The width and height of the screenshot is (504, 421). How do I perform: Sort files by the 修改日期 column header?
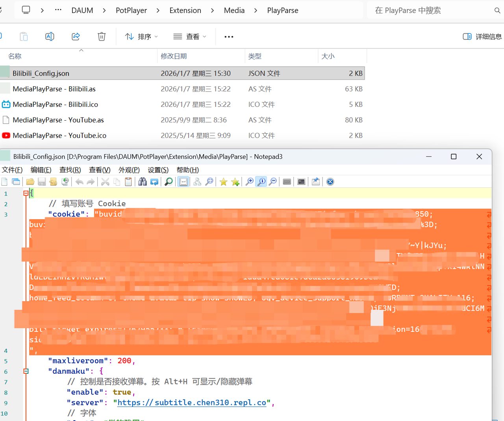tap(174, 56)
